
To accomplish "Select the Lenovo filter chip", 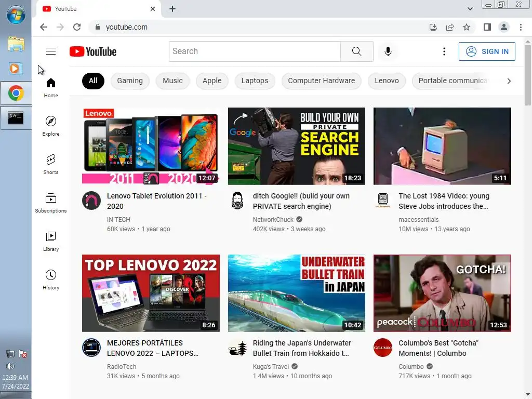I will tap(387, 81).
